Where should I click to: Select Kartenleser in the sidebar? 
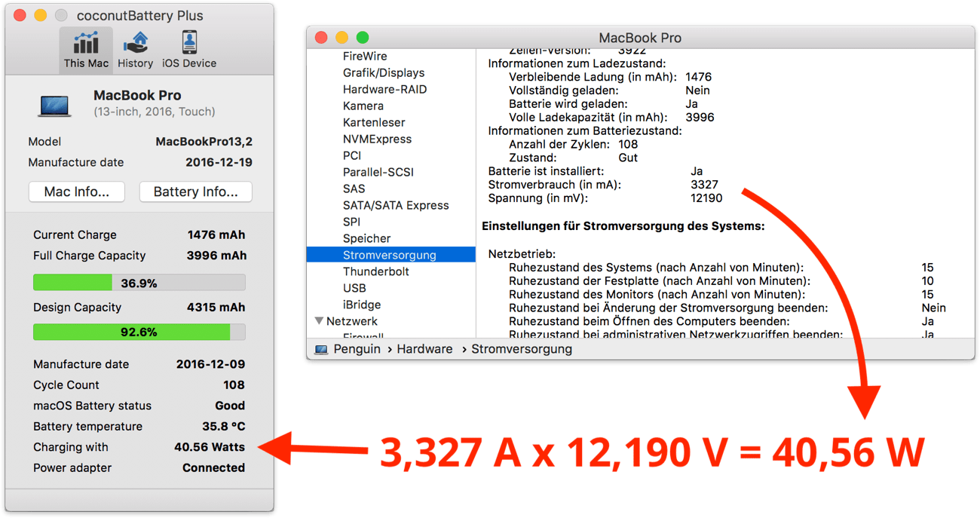[x=374, y=123]
